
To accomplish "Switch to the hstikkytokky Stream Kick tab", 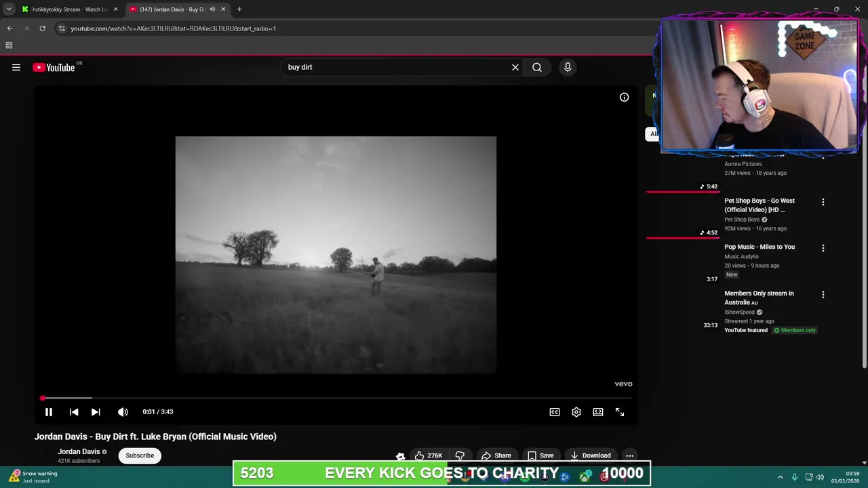I will pos(69,9).
